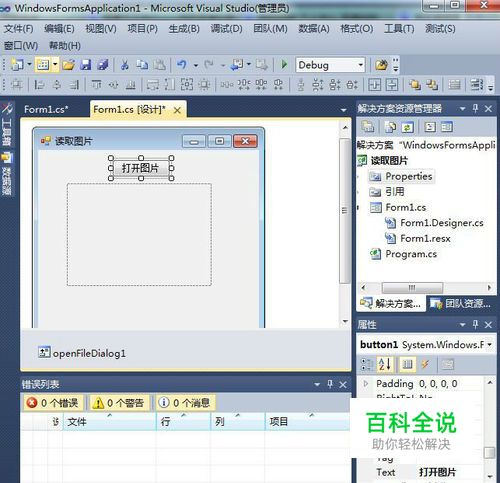Click Refresh icon in Solution Explorer toolbar
The image size is (500, 483).
[407, 127]
